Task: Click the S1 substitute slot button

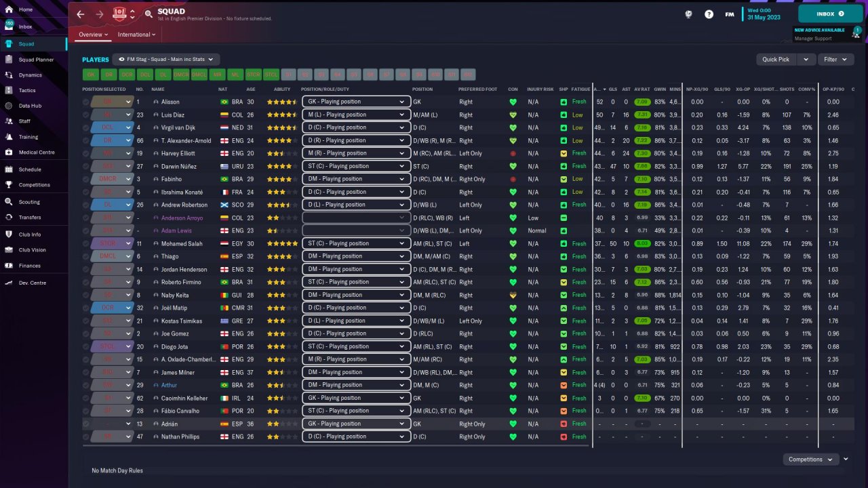Action: 290,75
